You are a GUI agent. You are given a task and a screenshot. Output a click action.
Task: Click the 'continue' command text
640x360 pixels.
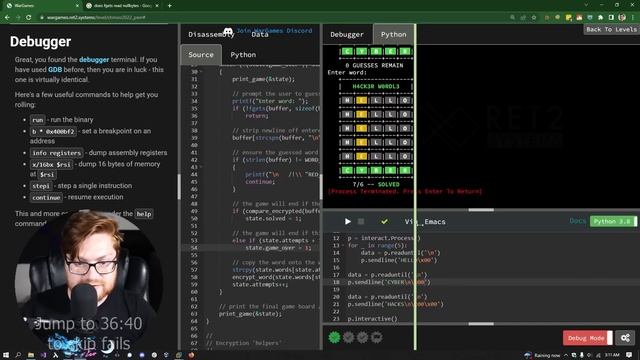coord(46,197)
